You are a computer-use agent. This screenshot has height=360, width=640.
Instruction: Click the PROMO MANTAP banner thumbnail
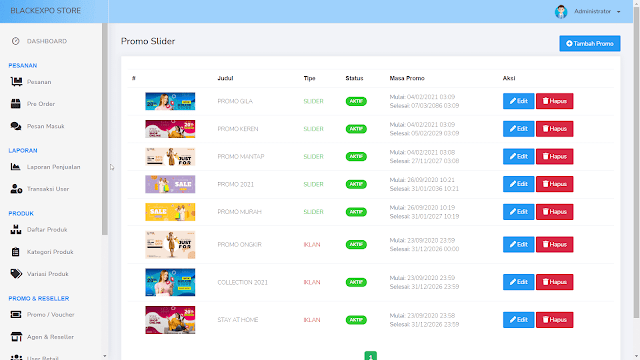click(x=170, y=157)
